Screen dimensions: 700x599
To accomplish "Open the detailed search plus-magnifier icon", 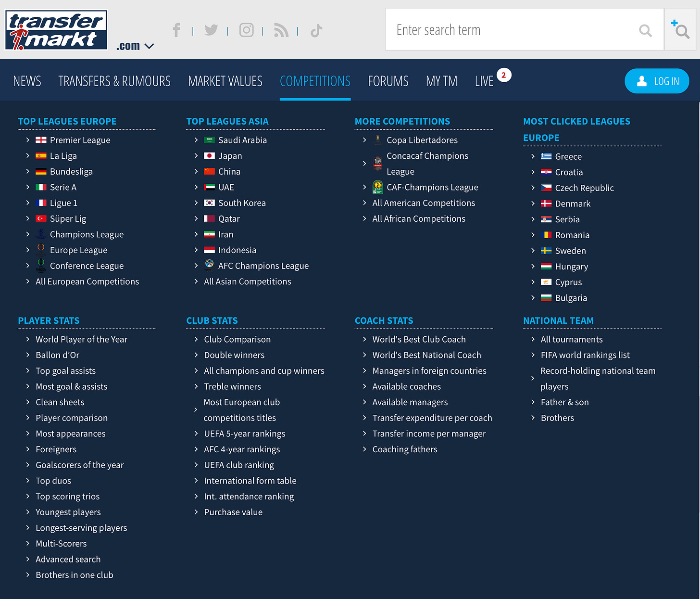I will coord(680,29).
